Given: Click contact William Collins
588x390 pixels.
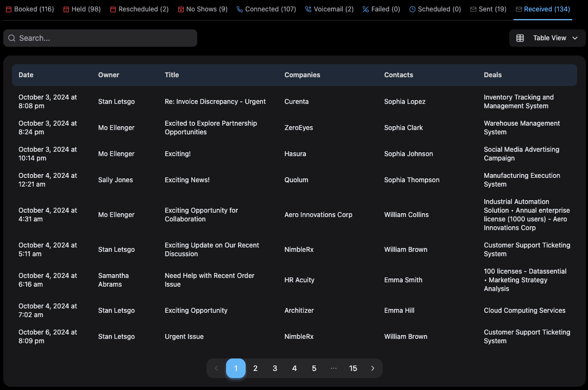Looking at the screenshot, I should 406,215.
